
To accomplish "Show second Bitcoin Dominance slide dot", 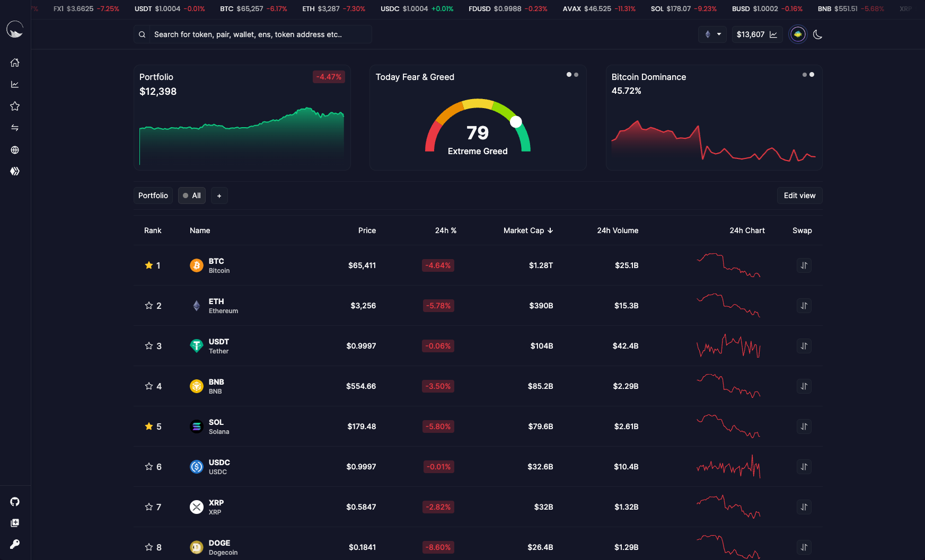I will tap(812, 75).
